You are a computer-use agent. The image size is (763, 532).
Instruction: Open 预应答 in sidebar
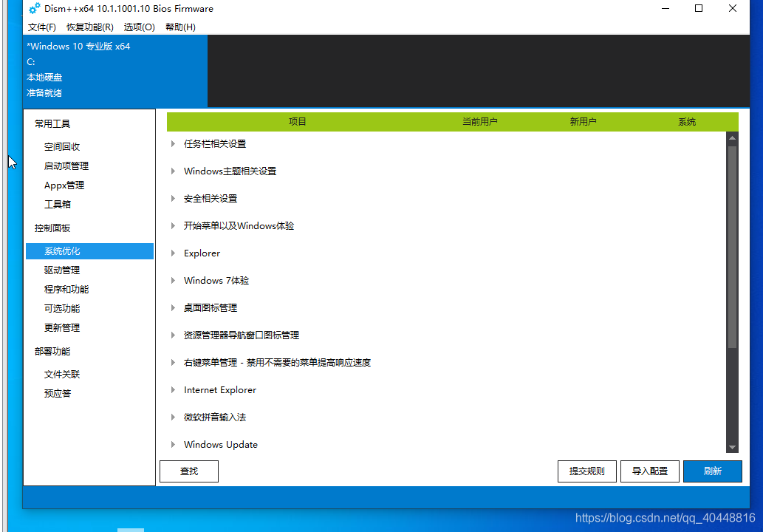pos(58,394)
